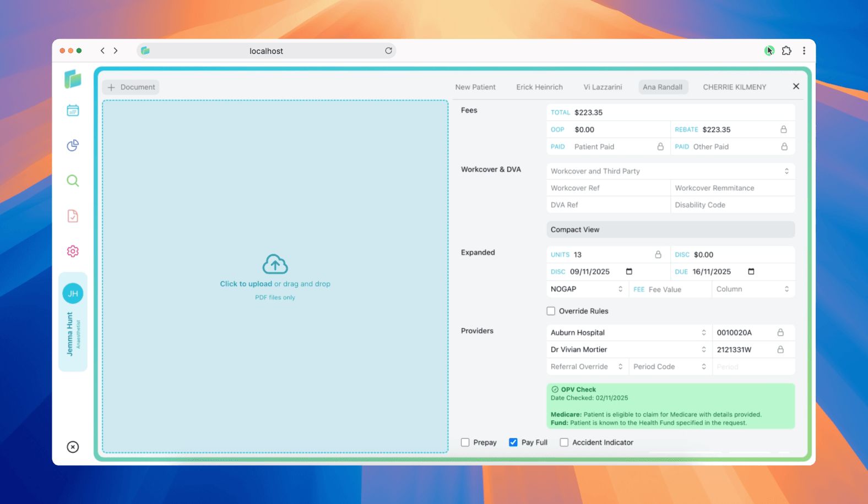Click the Workcover Remmitance field

point(733,188)
